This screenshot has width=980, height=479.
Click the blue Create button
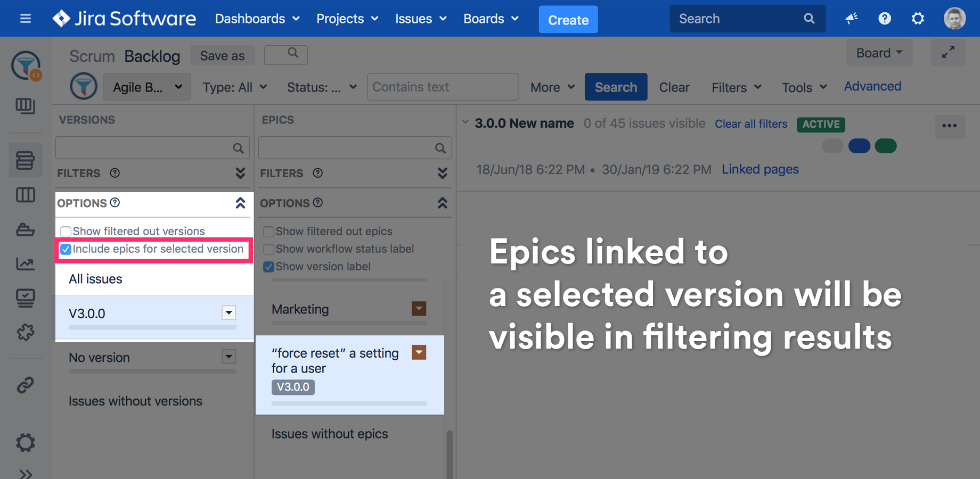coord(568,20)
